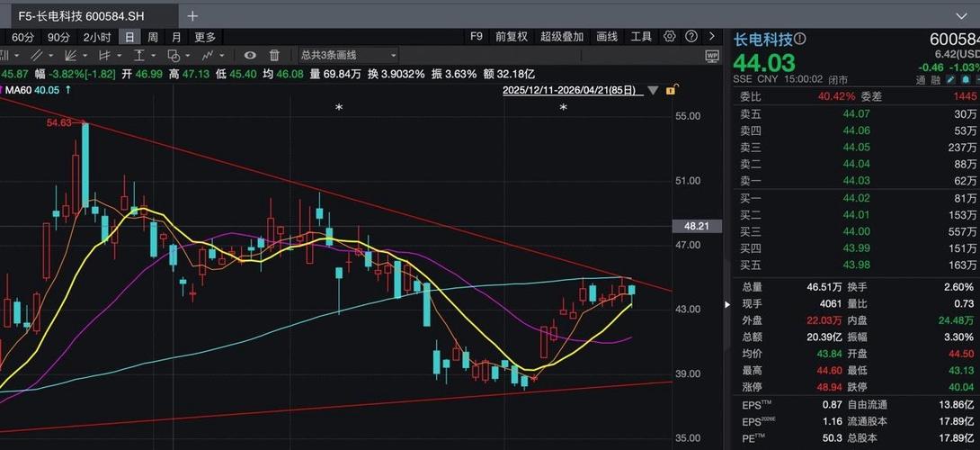Screen dimensions: 980x450
Task: Open the help question mark icon
Action: [x=690, y=36]
